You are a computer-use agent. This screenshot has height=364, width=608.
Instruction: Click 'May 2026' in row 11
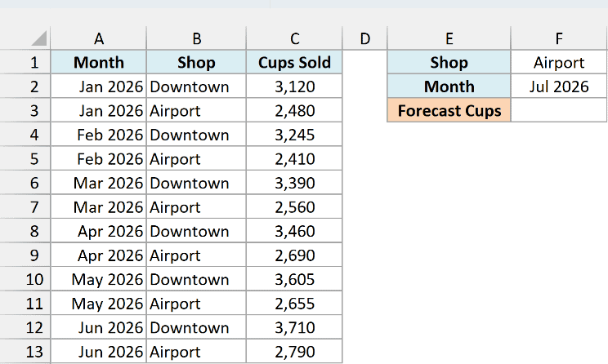(x=107, y=304)
